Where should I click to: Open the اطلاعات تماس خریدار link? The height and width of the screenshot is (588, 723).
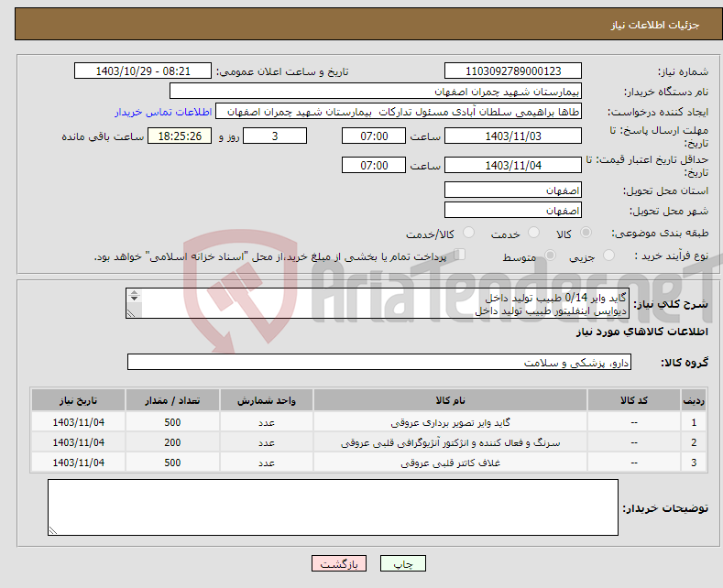click(163, 112)
